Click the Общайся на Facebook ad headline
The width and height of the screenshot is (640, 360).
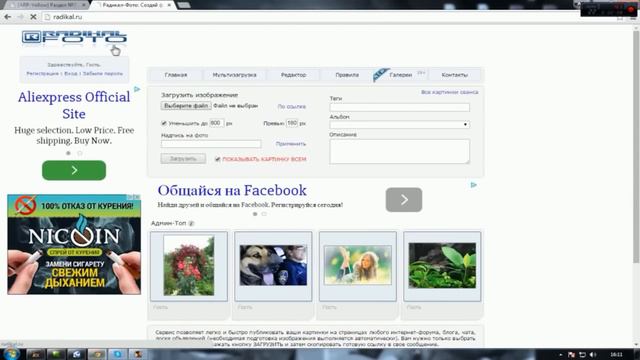click(x=232, y=190)
